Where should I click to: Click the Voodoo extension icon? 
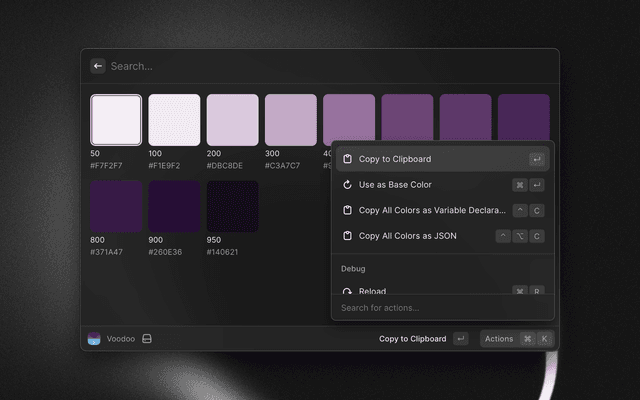pyautogui.click(x=95, y=339)
